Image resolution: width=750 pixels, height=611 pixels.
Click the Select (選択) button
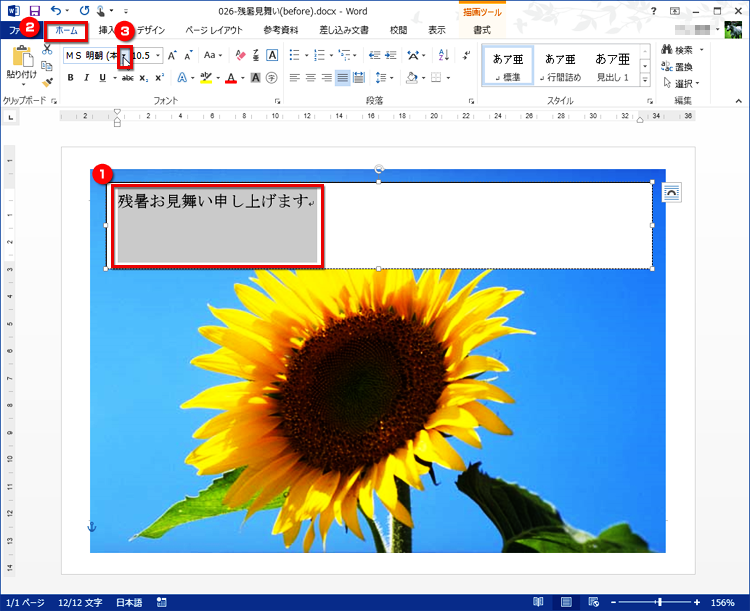[682, 84]
